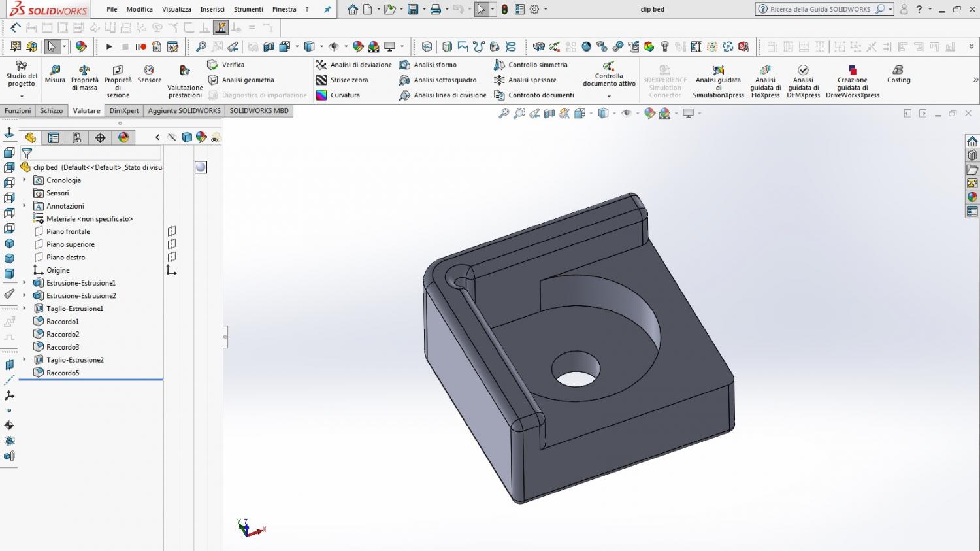Viewport: 980px width, 551px height.
Task: Select Raccordo5 in the feature tree
Action: (63, 373)
